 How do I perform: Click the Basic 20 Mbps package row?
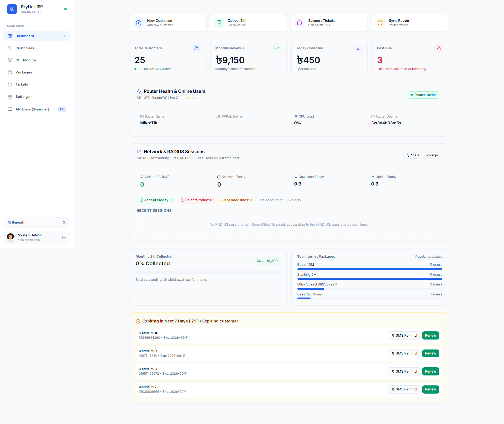pos(370,296)
